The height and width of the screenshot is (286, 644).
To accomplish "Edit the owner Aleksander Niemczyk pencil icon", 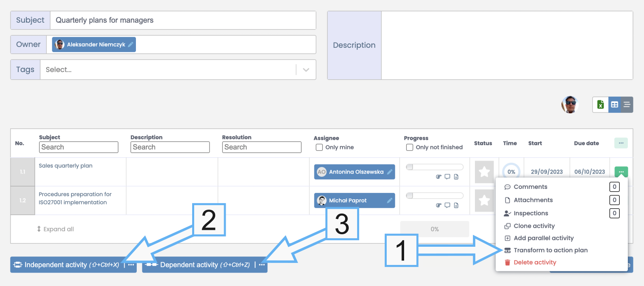I will point(131,44).
